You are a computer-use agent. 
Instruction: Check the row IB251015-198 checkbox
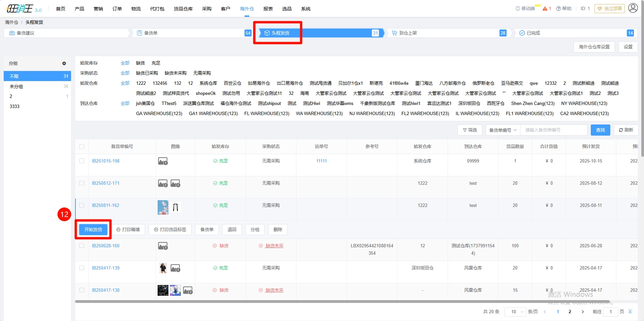[x=82, y=161]
